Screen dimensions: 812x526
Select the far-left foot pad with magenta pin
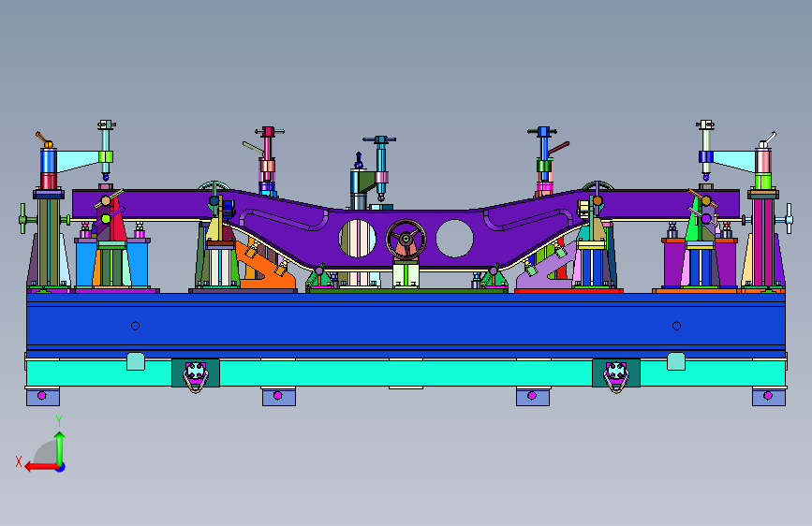tap(43, 397)
